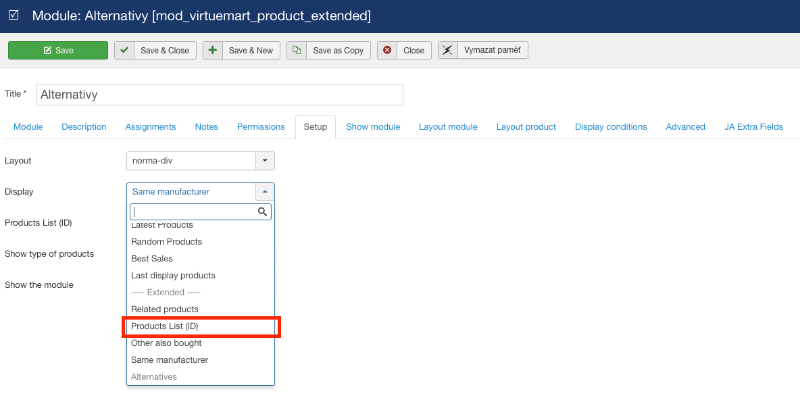Click the module checkbox icon in header
Image resolution: width=800 pixels, height=397 pixels.
14,15
